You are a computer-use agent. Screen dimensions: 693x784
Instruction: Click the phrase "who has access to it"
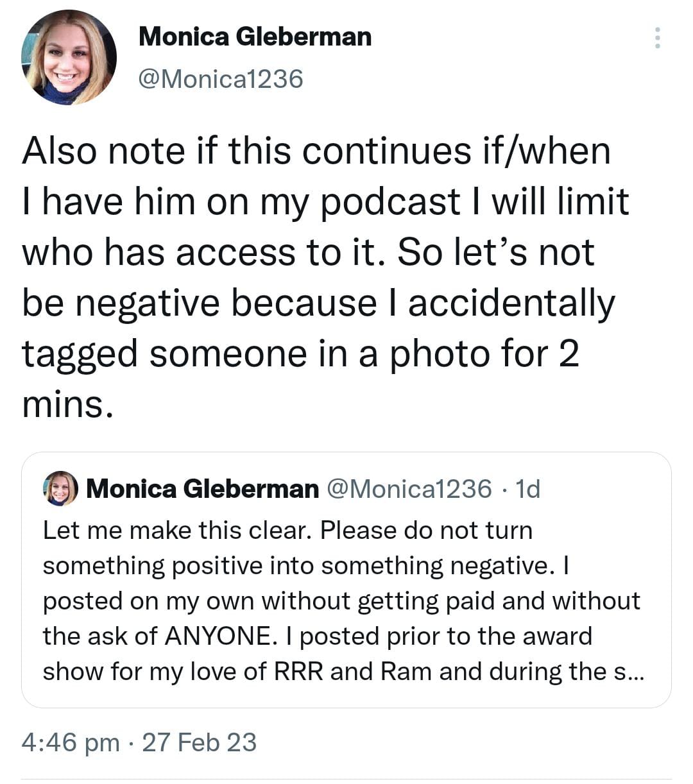205,252
